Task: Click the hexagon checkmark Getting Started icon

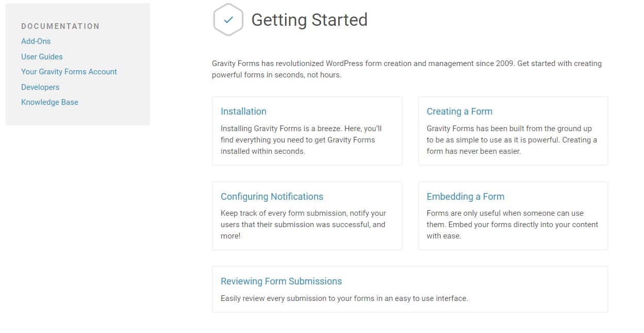Action: click(x=228, y=20)
